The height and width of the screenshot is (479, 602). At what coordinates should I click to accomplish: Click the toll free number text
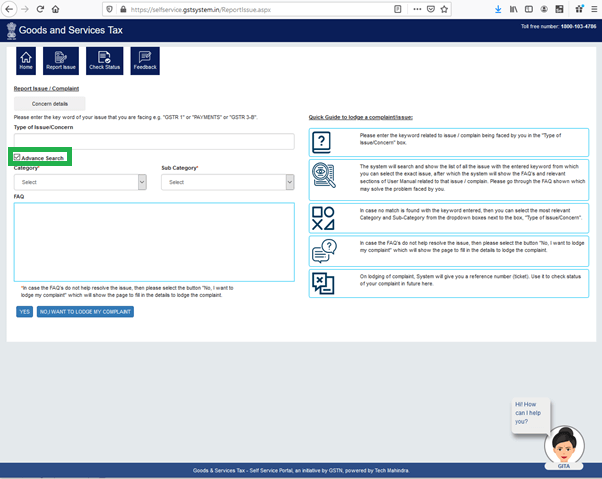pyautogui.click(x=558, y=26)
